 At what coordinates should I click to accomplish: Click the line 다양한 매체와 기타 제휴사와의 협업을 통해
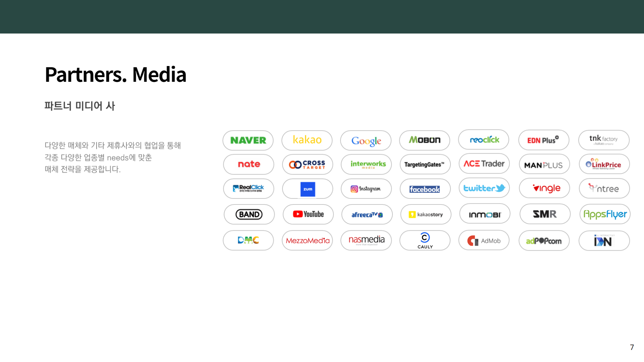click(113, 145)
